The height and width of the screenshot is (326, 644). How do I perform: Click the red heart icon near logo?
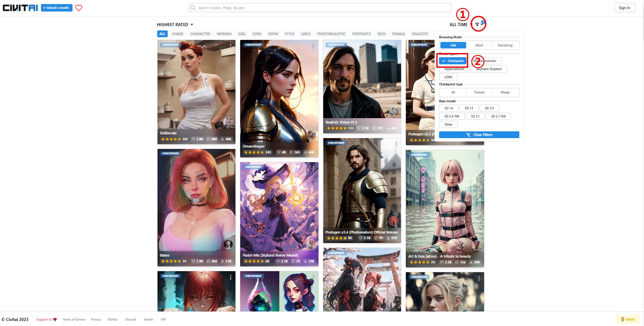coord(79,8)
